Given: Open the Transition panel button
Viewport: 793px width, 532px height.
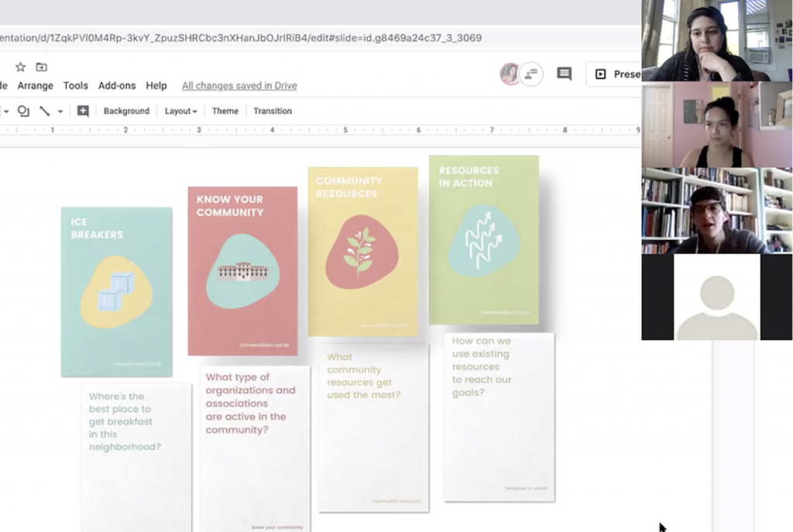Looking at the screenshot, I should 273,111.
